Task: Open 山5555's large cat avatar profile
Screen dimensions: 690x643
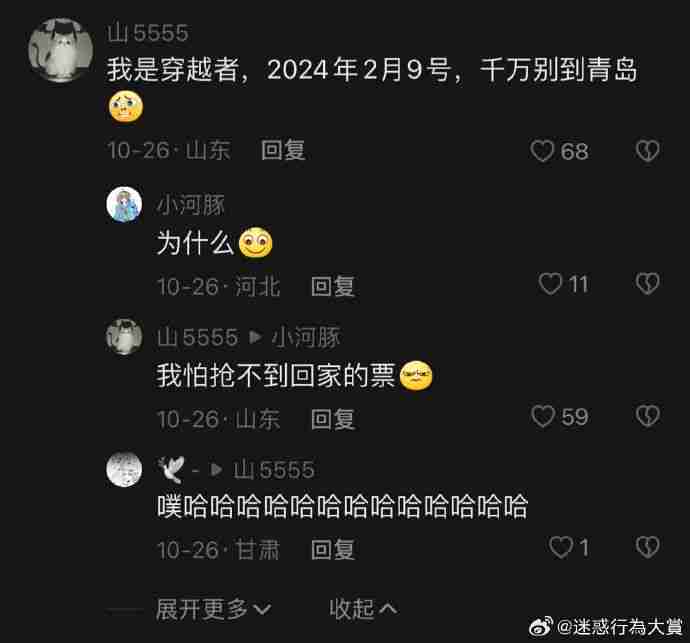Action: coord(61,50)
